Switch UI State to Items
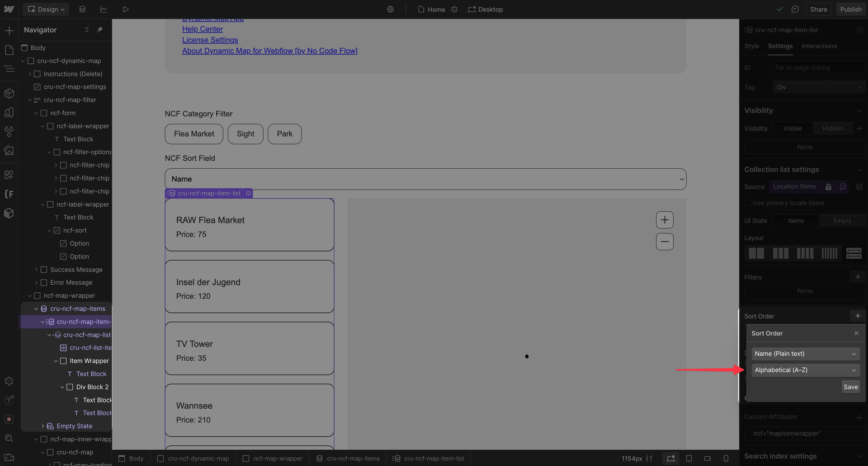 click(x=796, y=221)
